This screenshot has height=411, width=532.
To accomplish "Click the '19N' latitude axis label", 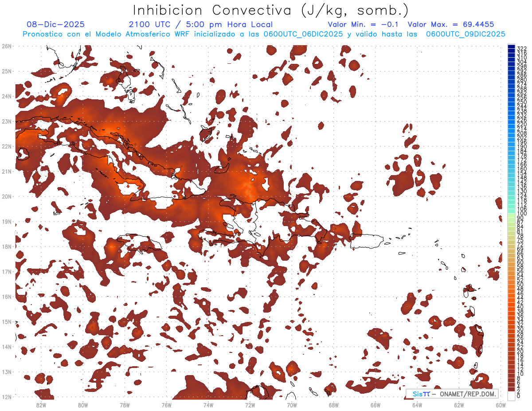I will pyautogui.click(x=6, y=221).
